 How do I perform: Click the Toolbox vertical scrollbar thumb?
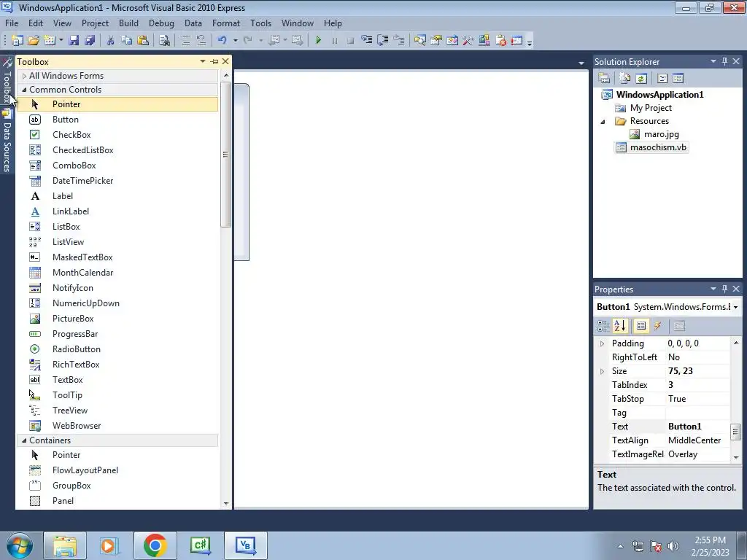[226, 155]
